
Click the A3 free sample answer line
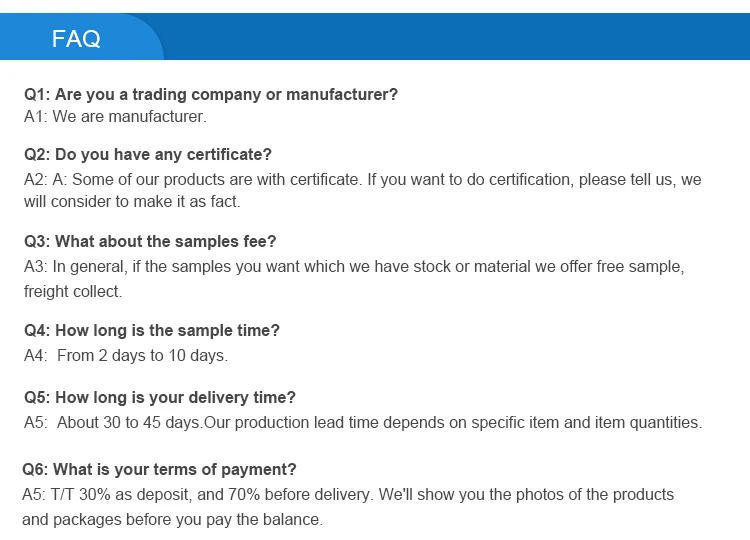coord(354,267)
